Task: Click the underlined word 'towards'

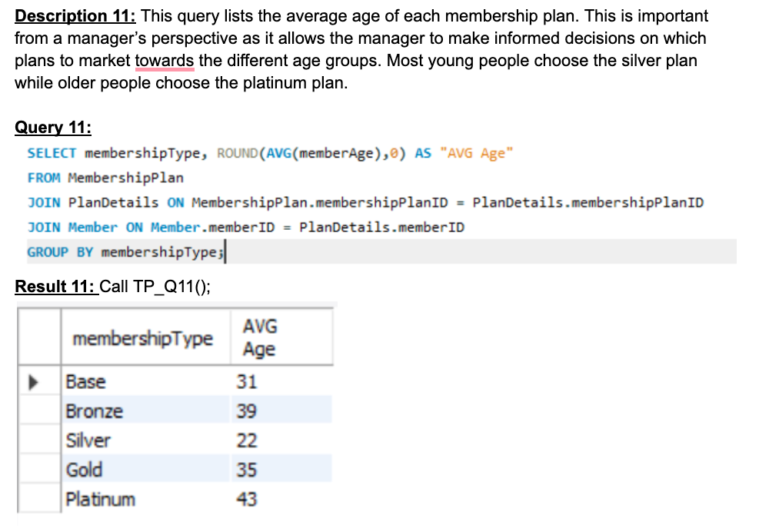Action: [165, 61]
